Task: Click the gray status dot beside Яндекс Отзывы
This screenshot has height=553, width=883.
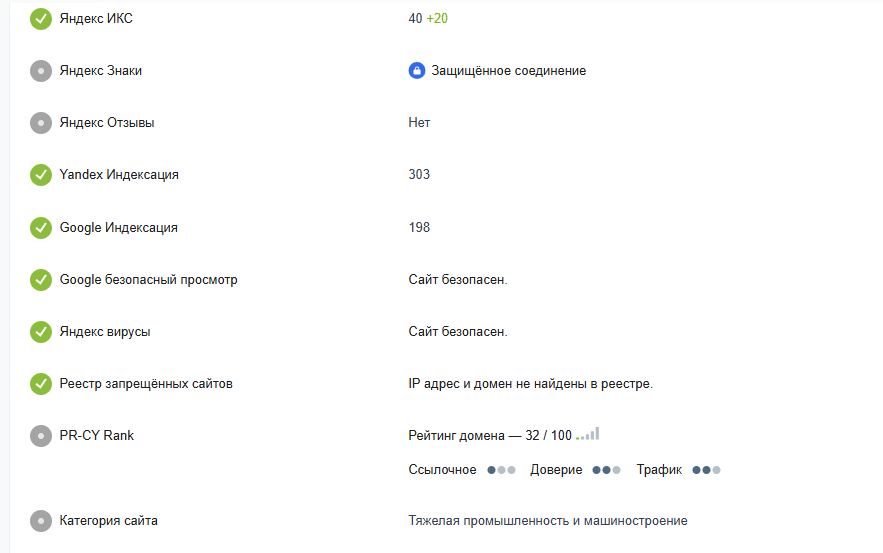Action: [41, 123]
